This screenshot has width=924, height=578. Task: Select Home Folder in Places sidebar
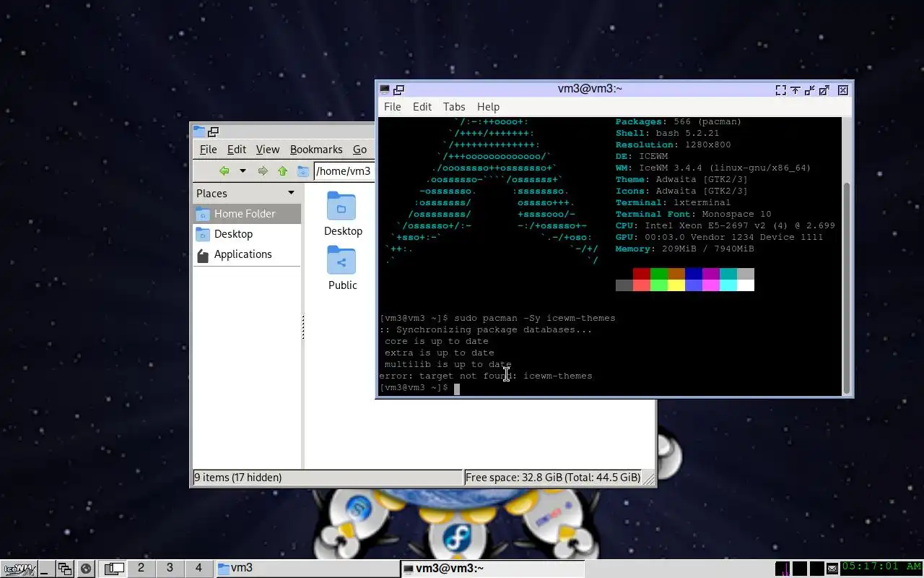tap(247, 214)
